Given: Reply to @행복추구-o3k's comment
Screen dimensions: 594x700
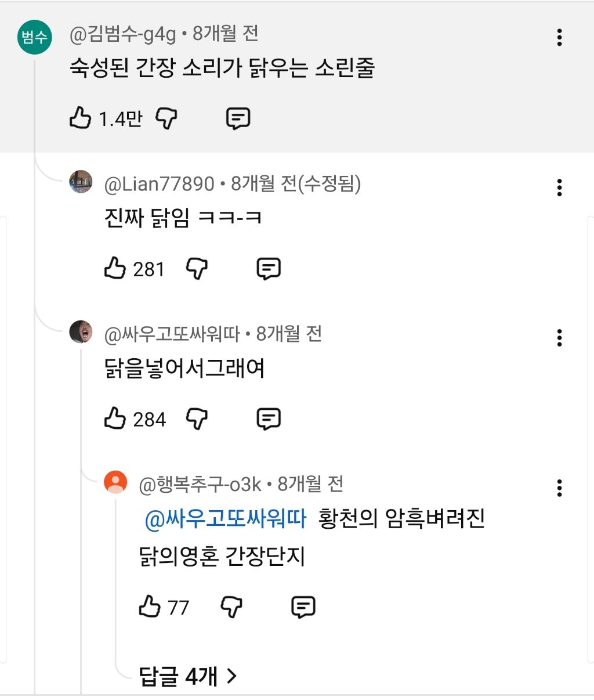Looking at the screenshot, I should (303, 607).
